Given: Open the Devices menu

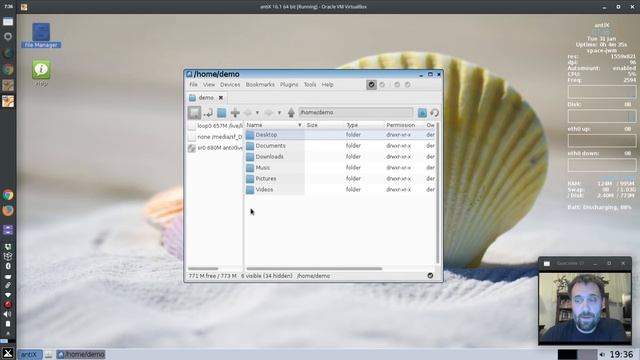Looking at the screenshot, I should (230, 84).
